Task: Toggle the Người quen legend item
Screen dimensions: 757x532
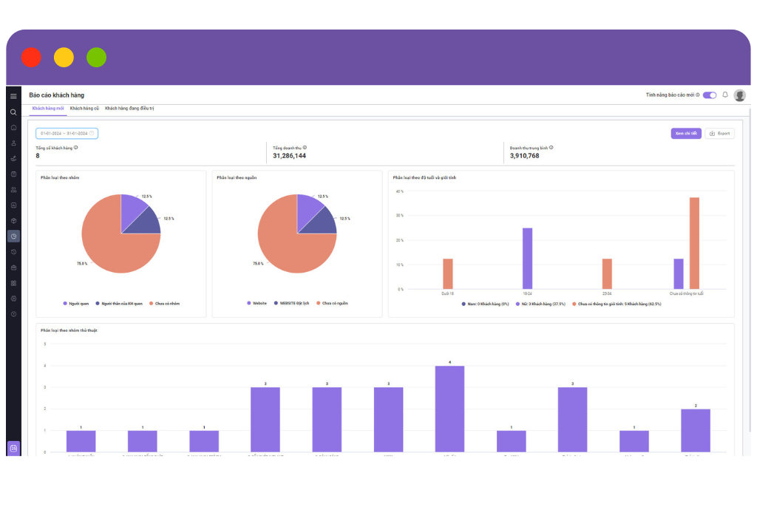Action: pos(76,304)
